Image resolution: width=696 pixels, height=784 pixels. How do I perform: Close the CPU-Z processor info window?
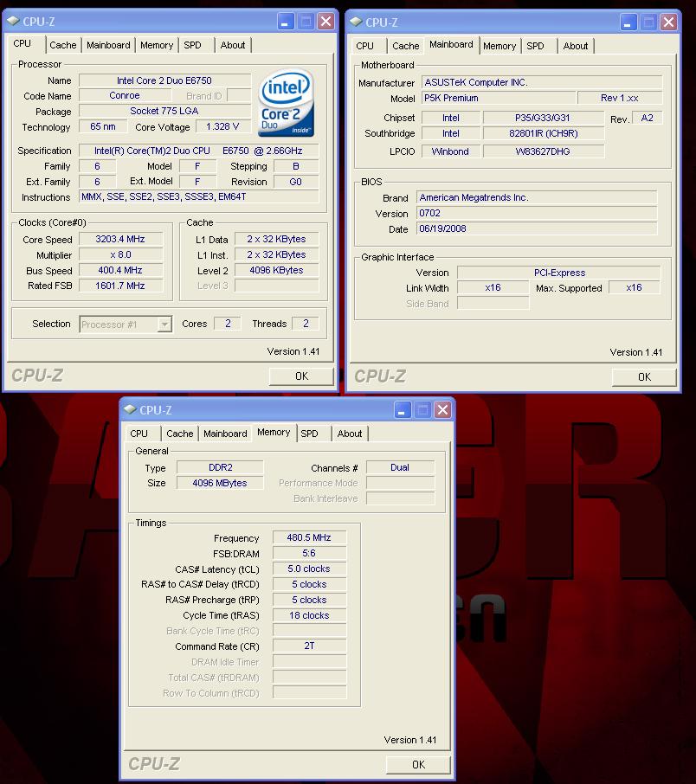[x=325, y=22]
